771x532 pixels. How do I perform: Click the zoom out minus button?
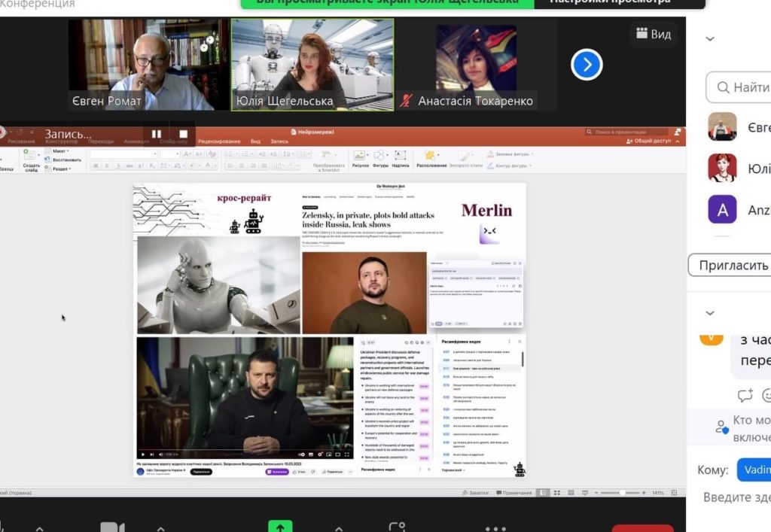596,492
